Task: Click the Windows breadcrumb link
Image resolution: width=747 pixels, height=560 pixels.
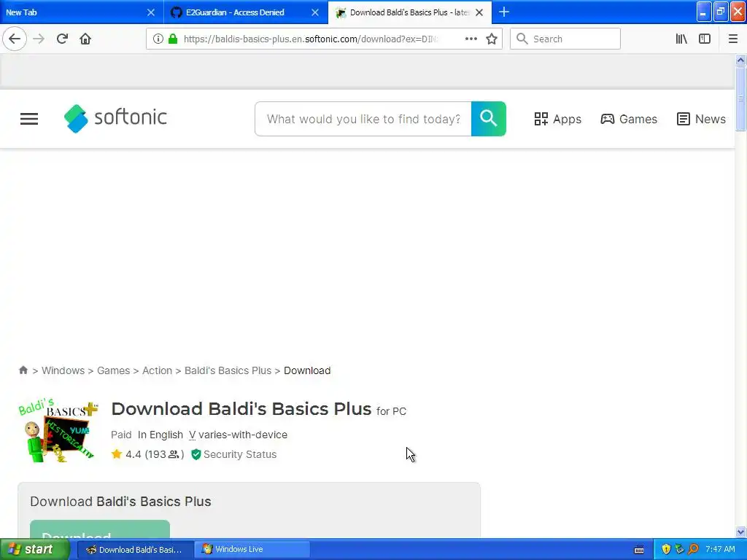Action: 63,370
